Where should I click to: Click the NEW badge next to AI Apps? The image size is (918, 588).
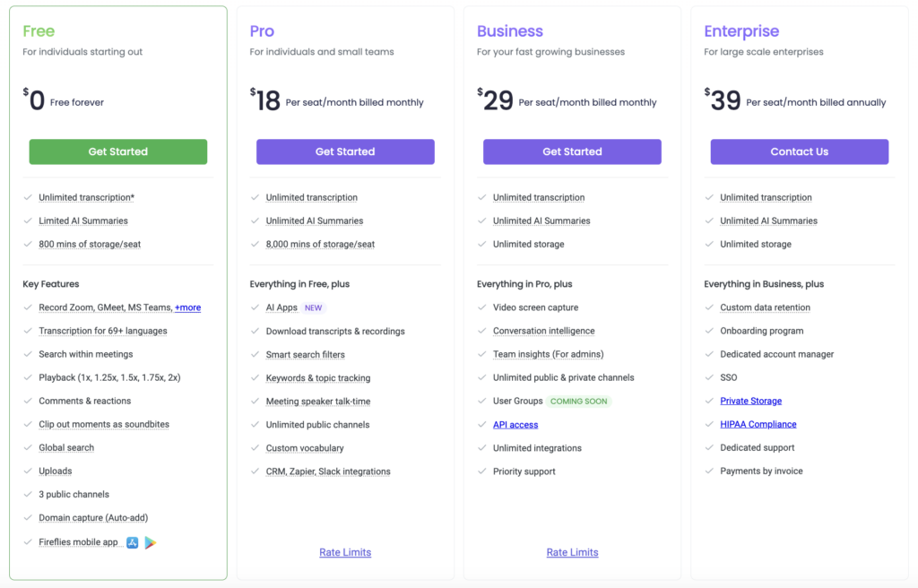[x=313, y=307]
